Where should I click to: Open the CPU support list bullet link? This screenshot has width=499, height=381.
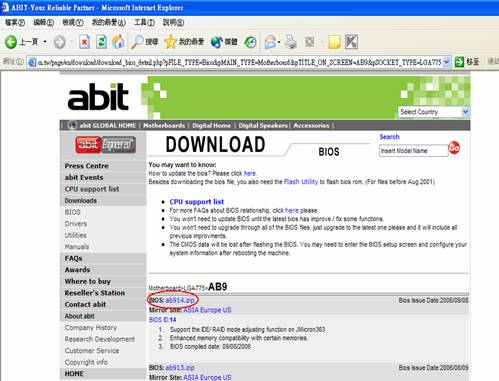point(197,202)
